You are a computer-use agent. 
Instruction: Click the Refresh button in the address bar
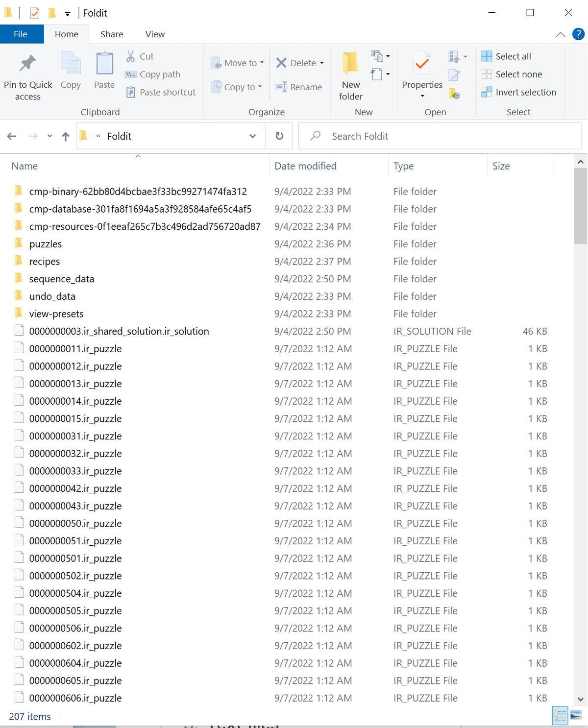279,136
